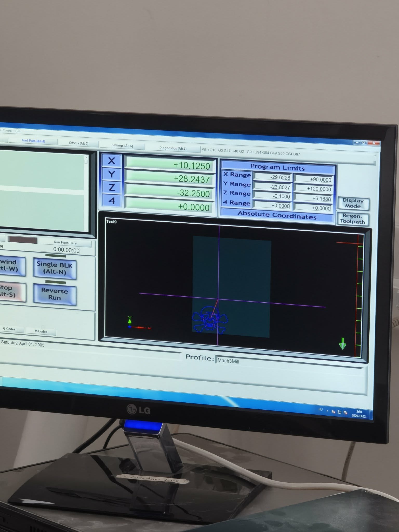Click the X Range maximum value +90.0000

[x=314, y=179]
